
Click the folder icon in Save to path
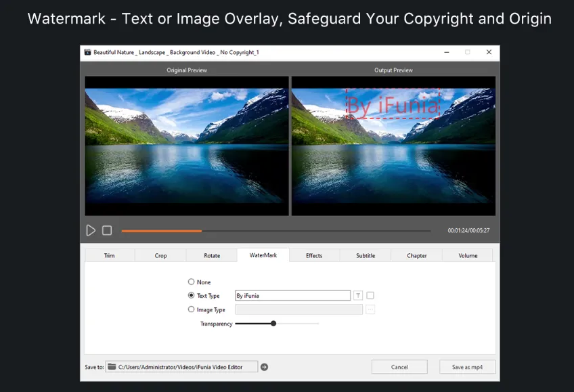pyautogui.click(x=112, y=366)
